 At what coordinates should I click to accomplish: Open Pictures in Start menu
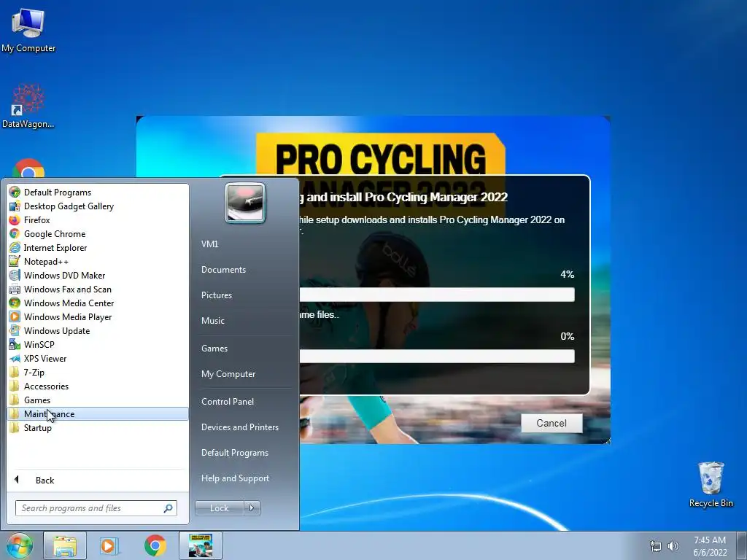coord(216,295)
